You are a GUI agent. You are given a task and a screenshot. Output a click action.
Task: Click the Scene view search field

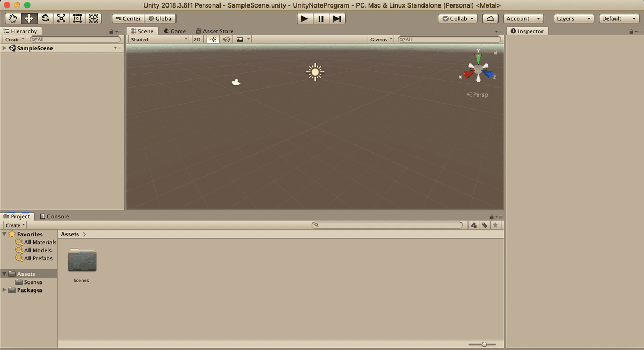point(449,39)
